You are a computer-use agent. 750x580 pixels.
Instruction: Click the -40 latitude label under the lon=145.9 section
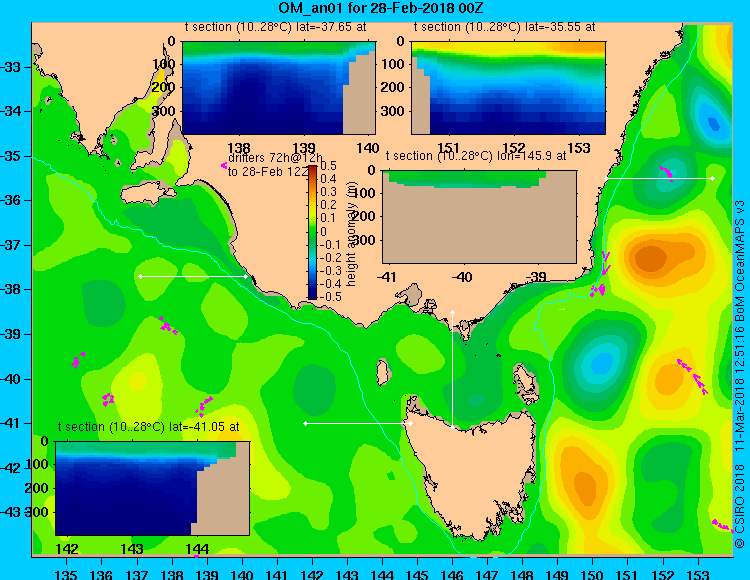pos(462,277)
